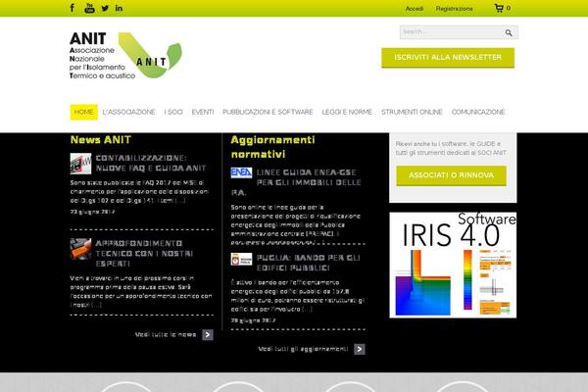Open the PUBBLICAZIONI E SOFTWARE menu
The height and width of the screenshot is (392, 588).
click(268, 112)
